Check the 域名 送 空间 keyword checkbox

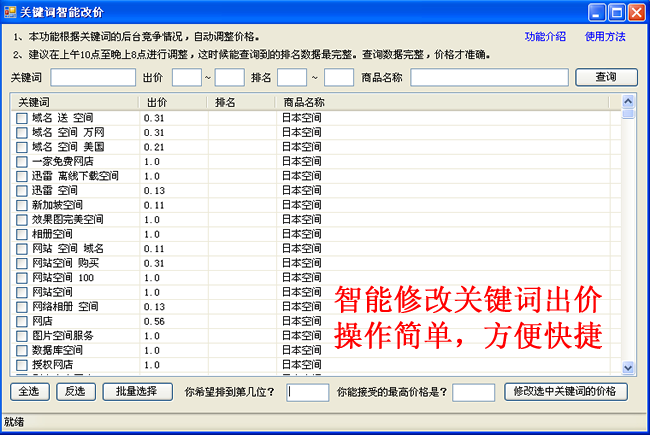point(22,118)
